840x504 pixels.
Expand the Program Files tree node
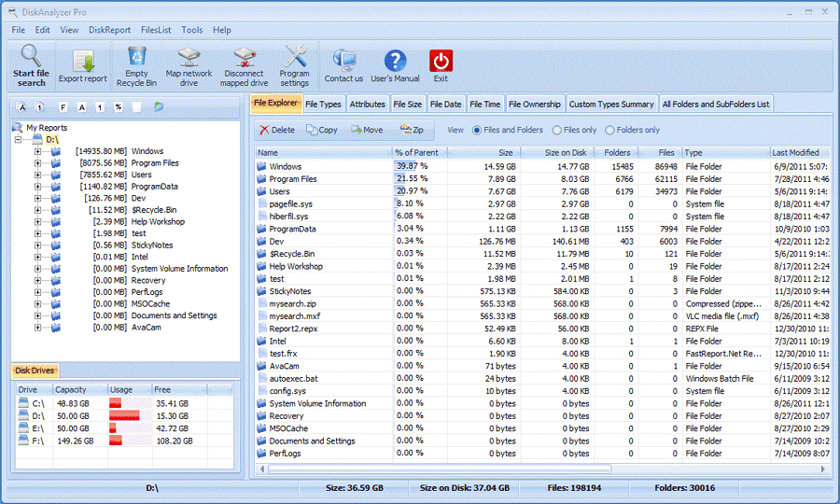pyautogui.click(x=37, y=162)
